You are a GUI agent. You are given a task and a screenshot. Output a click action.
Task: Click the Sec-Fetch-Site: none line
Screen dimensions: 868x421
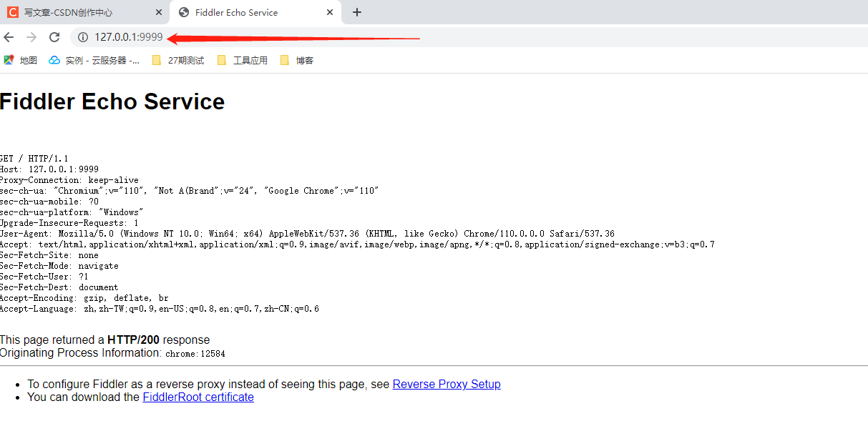coord(49,255)
